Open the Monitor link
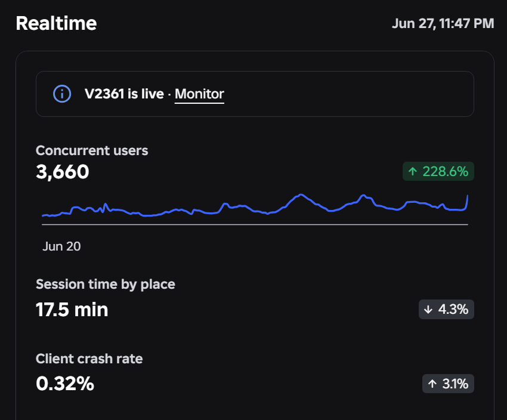Image resolution: width=507 pixels, height=420 pixels. [199, 94]
